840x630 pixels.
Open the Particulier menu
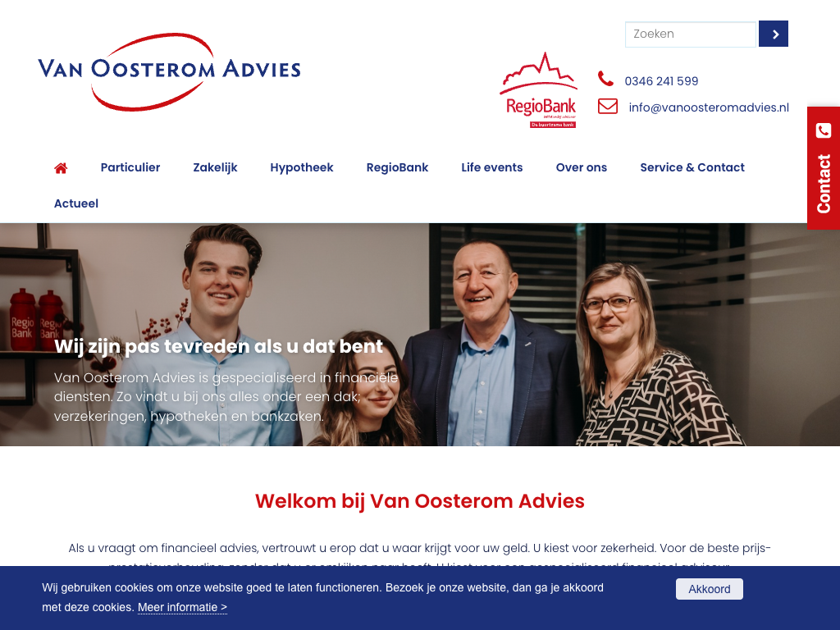pyautogui.click(x=130, y=167)
